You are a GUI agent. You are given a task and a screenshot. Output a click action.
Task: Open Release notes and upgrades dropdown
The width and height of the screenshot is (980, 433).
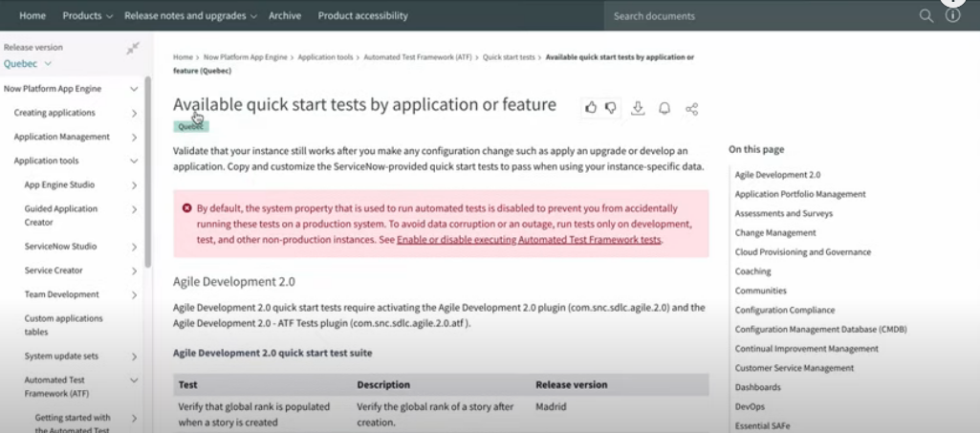point(190,15)
